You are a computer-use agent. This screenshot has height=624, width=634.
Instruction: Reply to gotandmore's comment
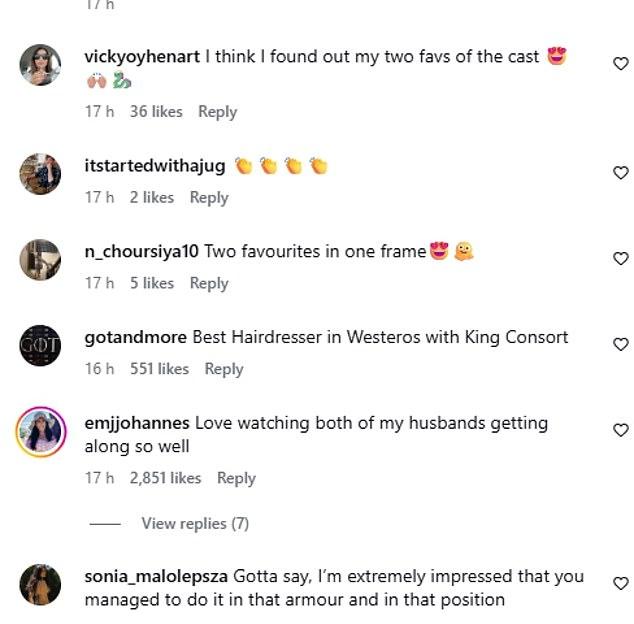224,369
